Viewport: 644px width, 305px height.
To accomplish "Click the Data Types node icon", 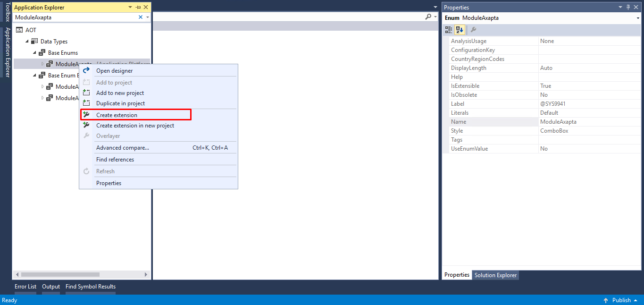I will click(34, 42).
